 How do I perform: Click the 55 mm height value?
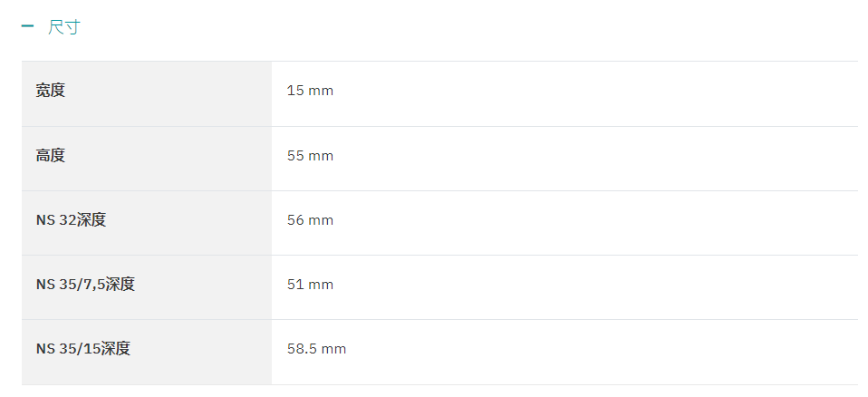coord(310,156)
